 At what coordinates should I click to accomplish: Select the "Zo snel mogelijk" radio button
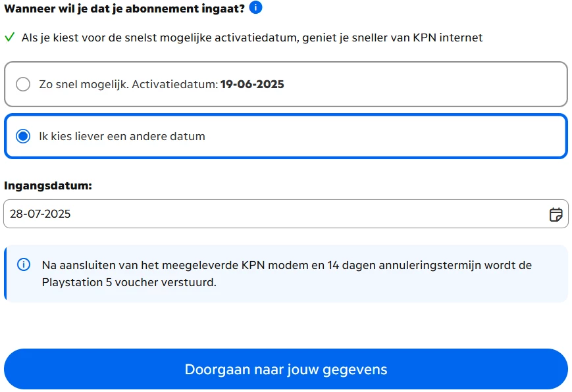coord(23,84)
